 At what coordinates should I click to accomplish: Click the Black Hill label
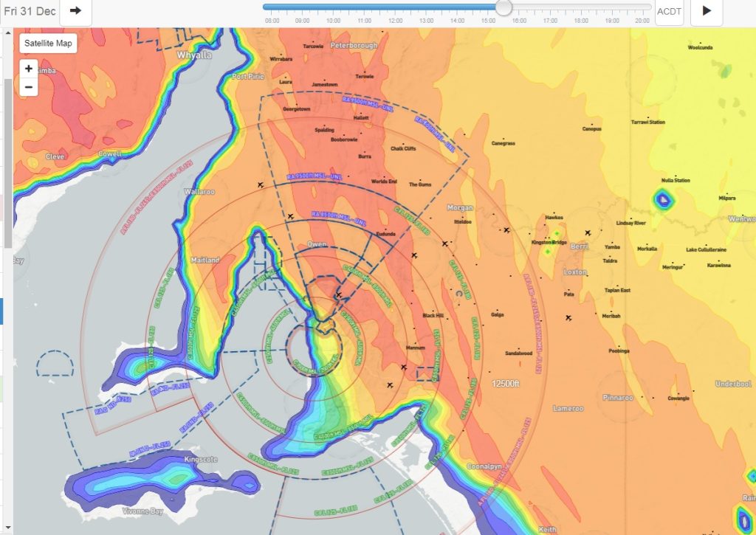pos(433,315)
